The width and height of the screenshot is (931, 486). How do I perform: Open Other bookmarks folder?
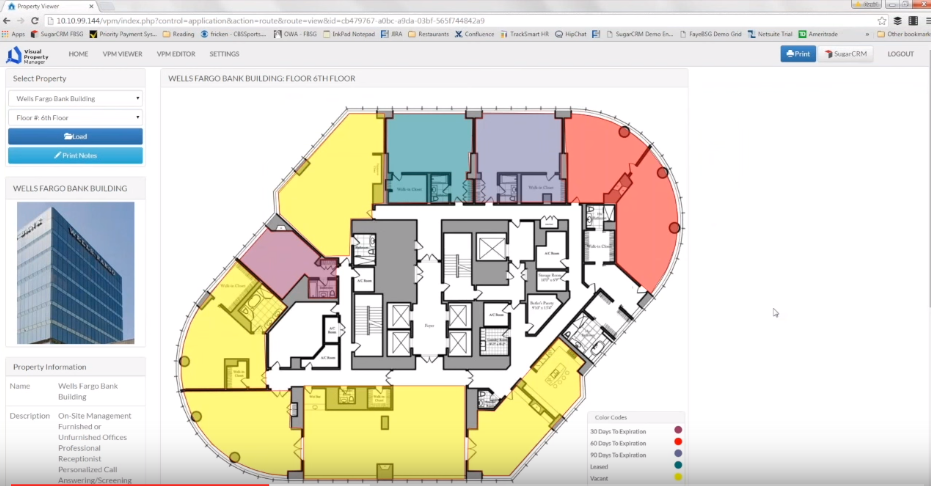click(x=904, y=34)
